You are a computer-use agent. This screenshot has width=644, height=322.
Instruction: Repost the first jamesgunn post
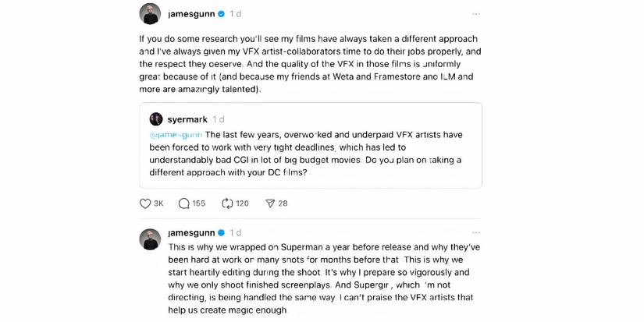pos(227,203)
